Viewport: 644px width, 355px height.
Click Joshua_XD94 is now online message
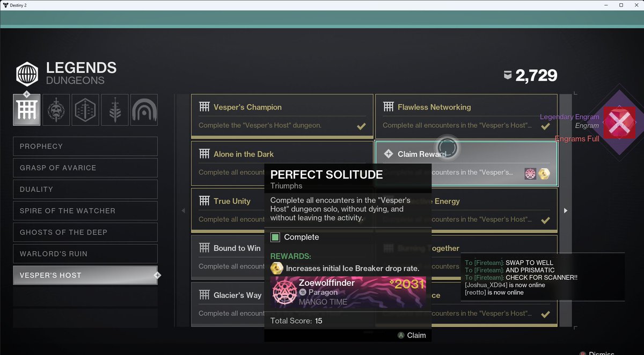505,285
